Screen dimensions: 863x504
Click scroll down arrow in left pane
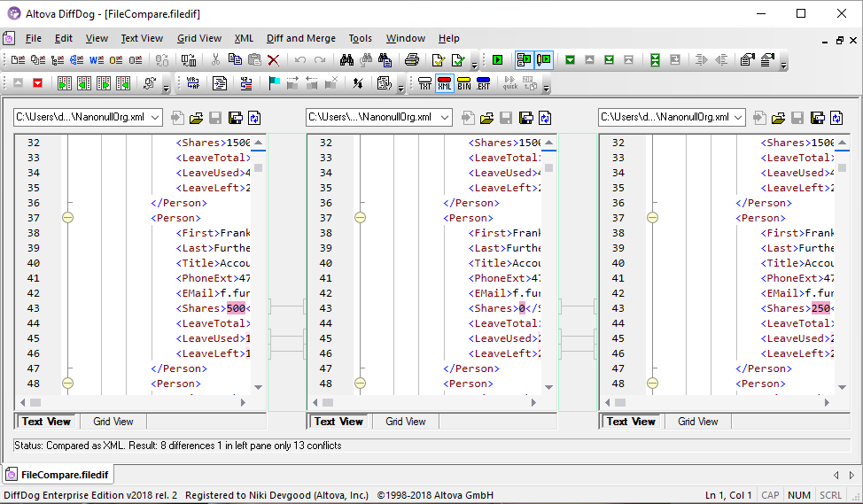point(258,387)
